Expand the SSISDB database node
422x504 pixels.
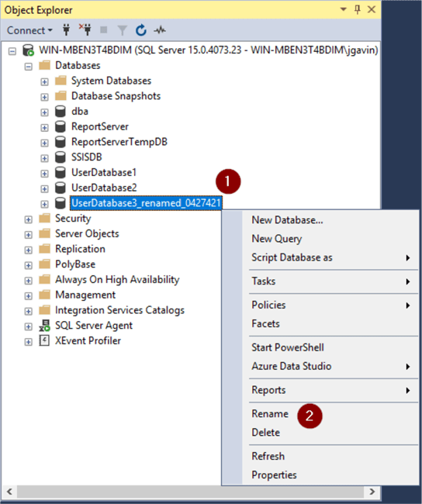point(44,158)
